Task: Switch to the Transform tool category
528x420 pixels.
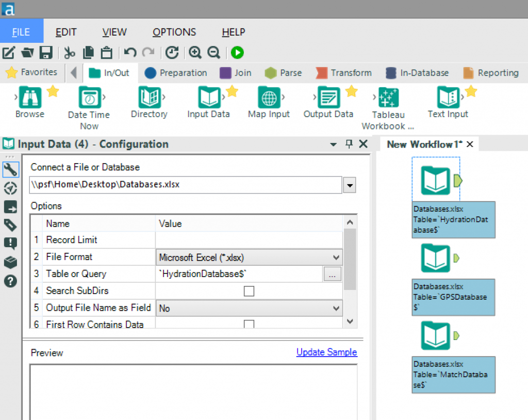Action: 344,73
